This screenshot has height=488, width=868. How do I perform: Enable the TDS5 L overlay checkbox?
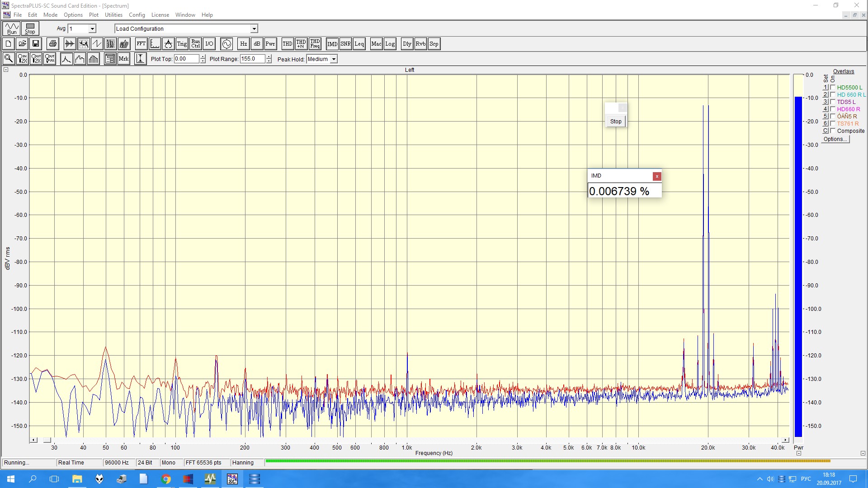833,102
